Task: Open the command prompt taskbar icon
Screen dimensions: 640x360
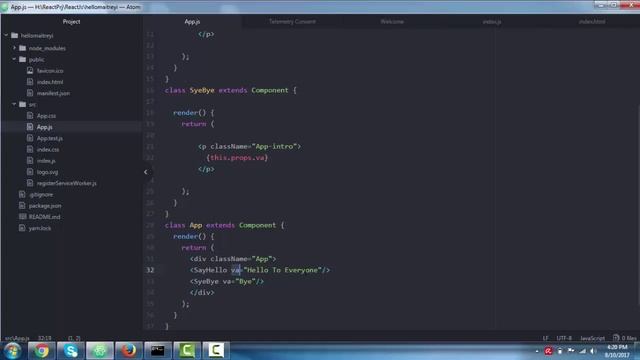Action: point(158,351)
